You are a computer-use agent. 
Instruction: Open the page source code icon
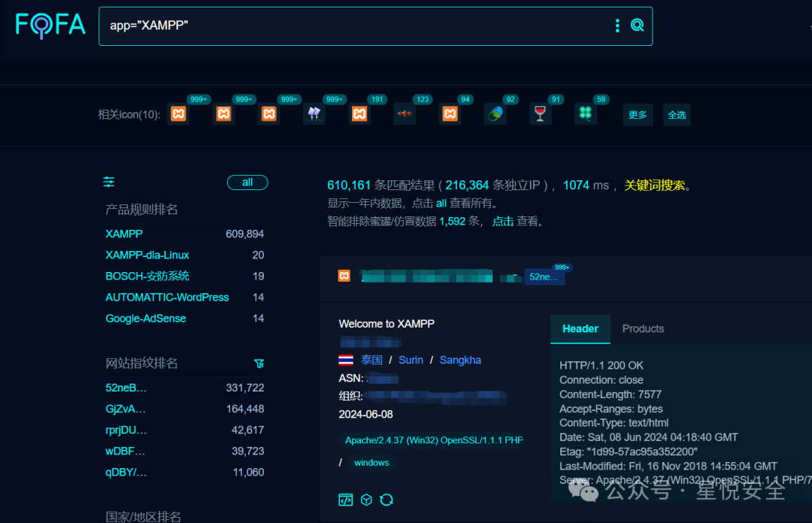pyautogui.click(x=345, y=500)
